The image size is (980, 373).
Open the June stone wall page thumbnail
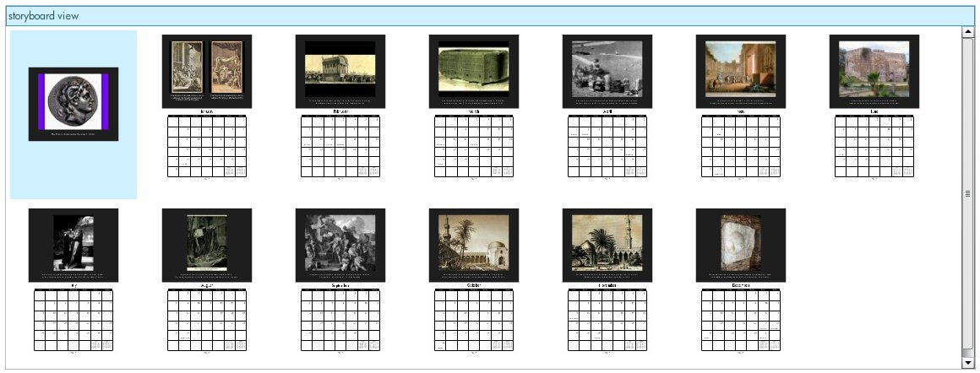point(874,106)
